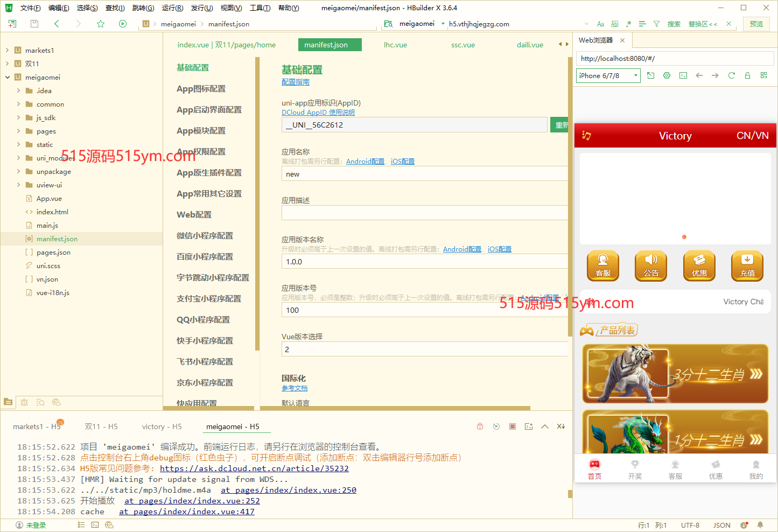Screen dimensions: 778x532
Task: Open a new terminal from the console toolbar
Action: coord(529,426)
